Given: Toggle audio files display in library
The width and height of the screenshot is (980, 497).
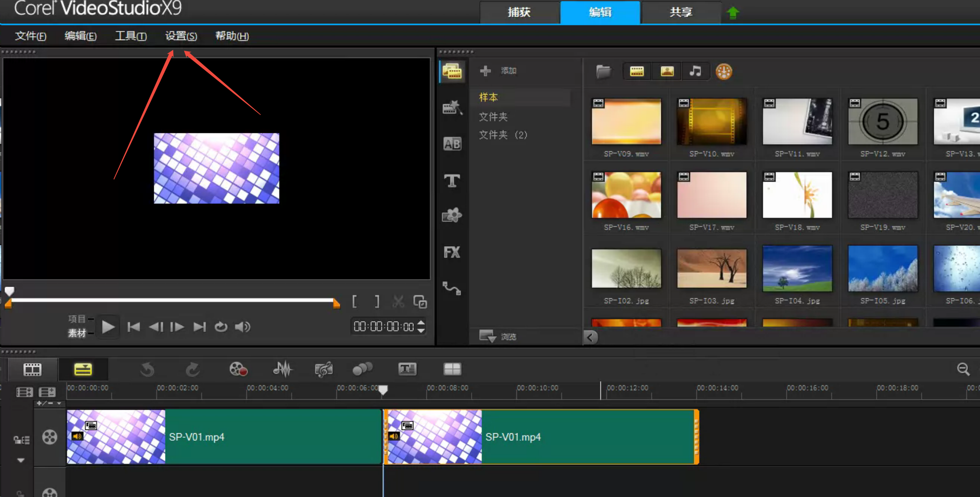Looking at the screenshot, I should pyautogui.click(x=695, y=71).
